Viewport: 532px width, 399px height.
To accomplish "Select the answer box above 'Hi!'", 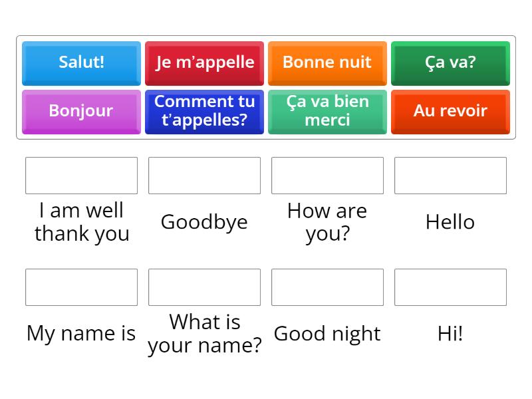I will coord(450,287).
